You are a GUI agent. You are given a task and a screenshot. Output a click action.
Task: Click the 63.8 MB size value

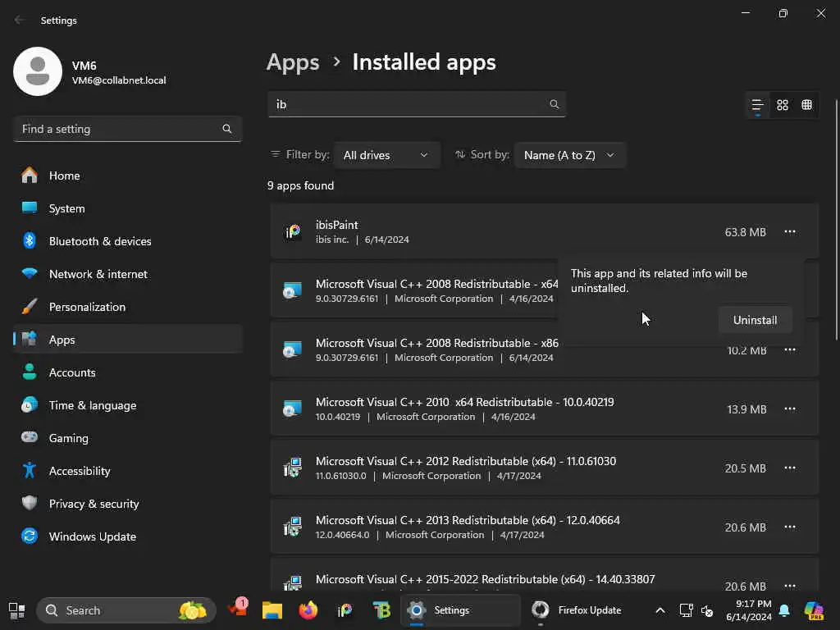pos(745,232)
